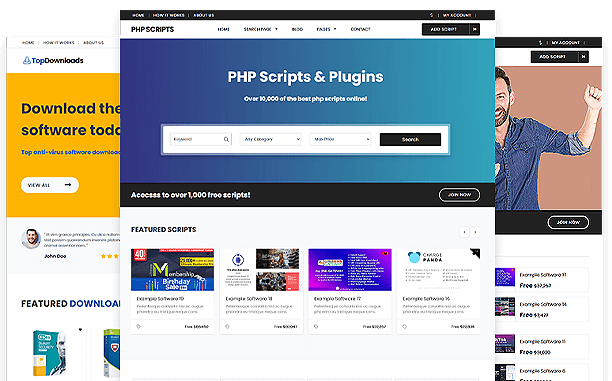This screenshot has height=381, width=612.
Task: Click the PHP SCRIPTS logo
Action: [152, 29]
